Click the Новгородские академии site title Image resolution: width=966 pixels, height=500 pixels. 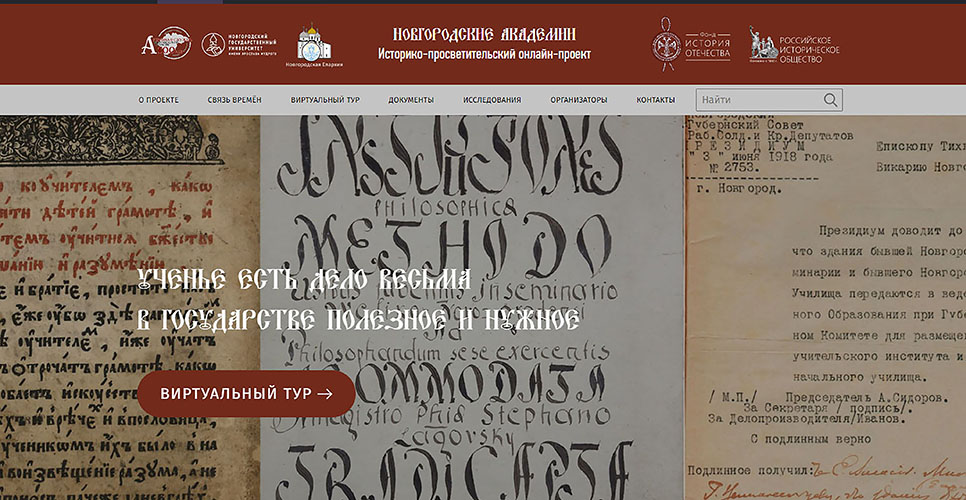tap(484, 34)
